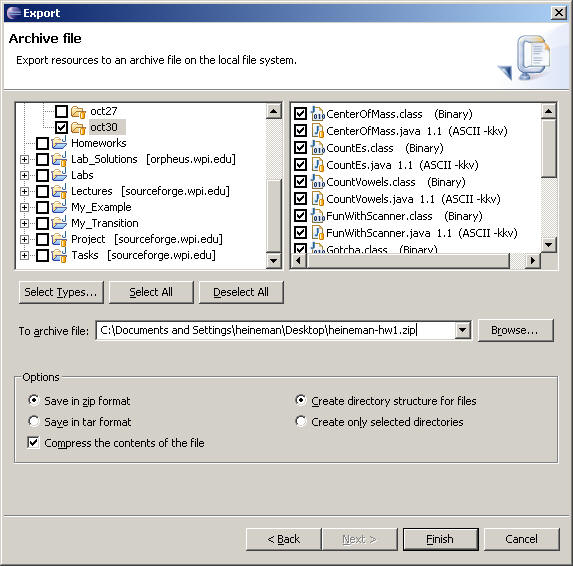Viewport: 573px width, 566px height.
Task: Toggle Compress the contents of the file
Action: (33, 442)
